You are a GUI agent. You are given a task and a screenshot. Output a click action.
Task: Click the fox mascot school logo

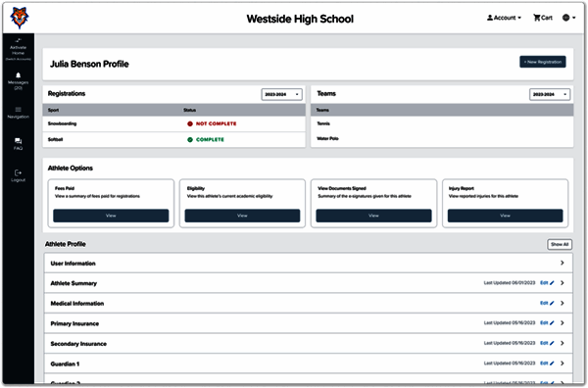[20, 18]
